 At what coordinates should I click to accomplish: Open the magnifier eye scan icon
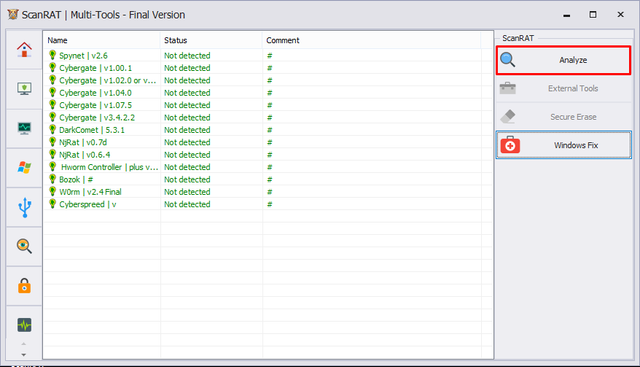point(24,246)
